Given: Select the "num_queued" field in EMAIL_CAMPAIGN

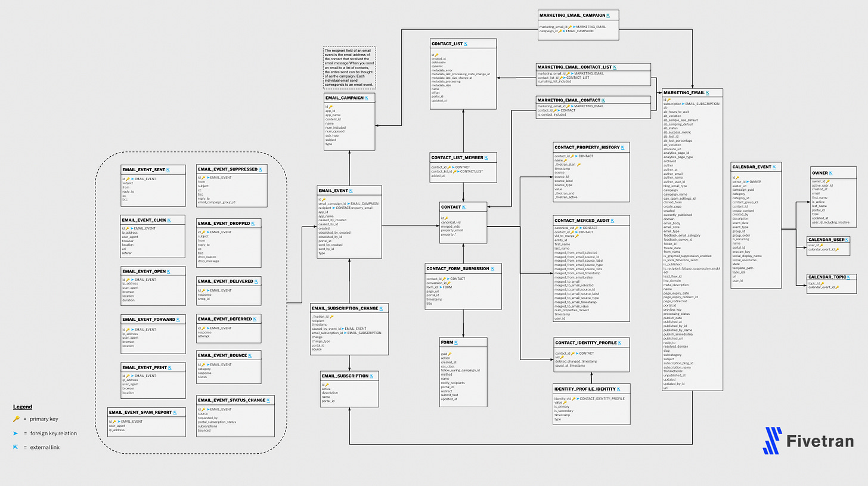Looking at the screenshot, I should pos(335,132).
